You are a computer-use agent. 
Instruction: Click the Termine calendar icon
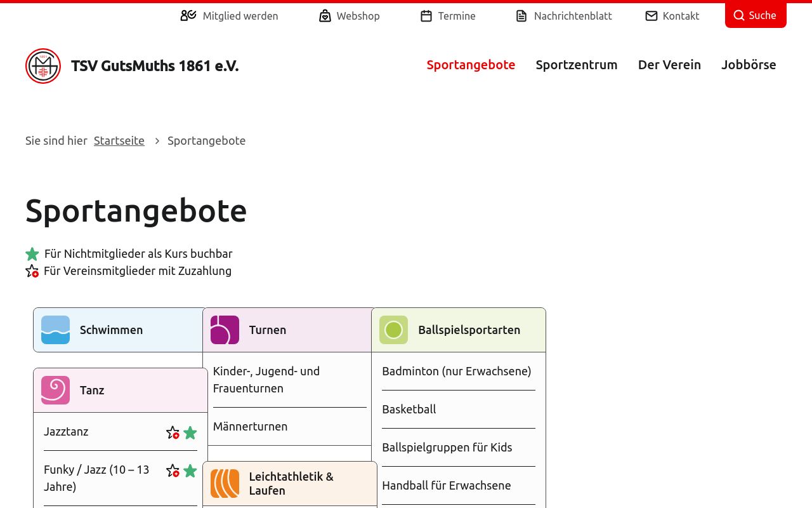pos(426,16)
